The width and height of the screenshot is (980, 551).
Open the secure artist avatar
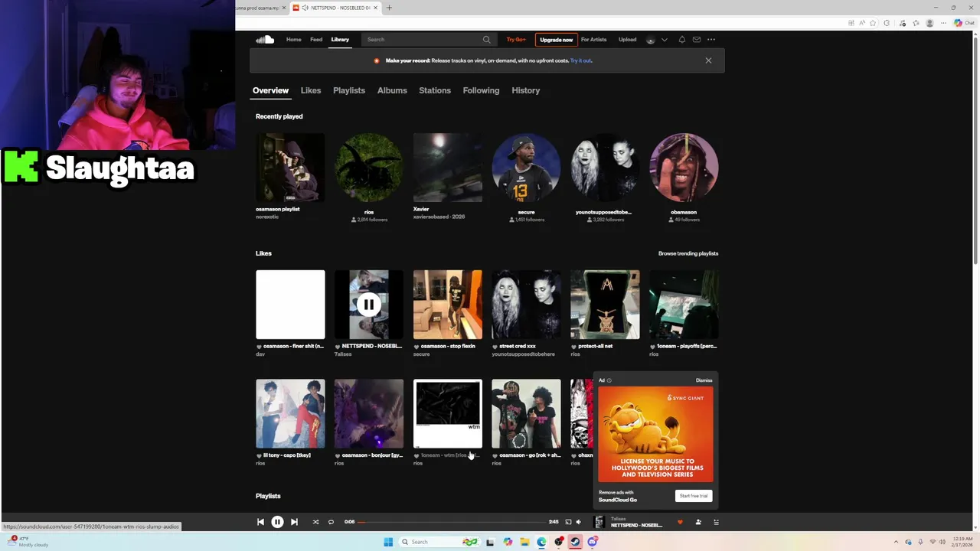pyautogui.click(x=526, y=168)
